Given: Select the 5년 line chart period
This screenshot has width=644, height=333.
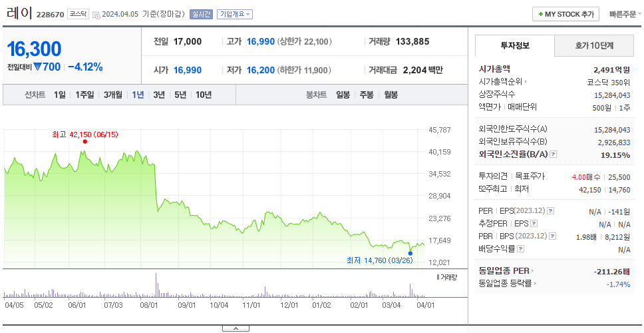Looking at the screenshot, I should coord(180,95).
